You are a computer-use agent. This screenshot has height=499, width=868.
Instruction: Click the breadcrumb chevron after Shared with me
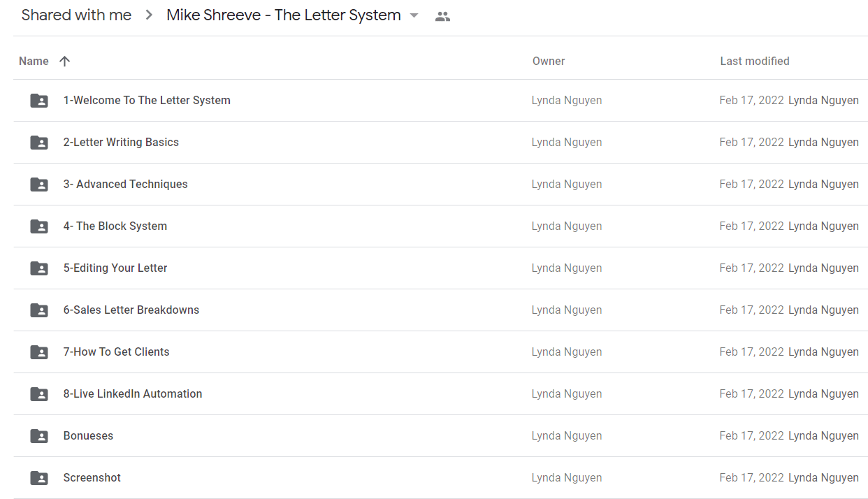149,15
